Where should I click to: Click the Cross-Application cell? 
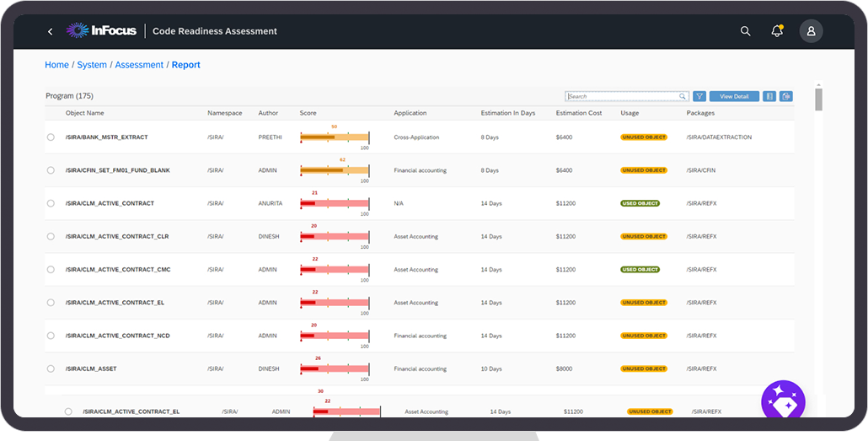tap(416, 137)
